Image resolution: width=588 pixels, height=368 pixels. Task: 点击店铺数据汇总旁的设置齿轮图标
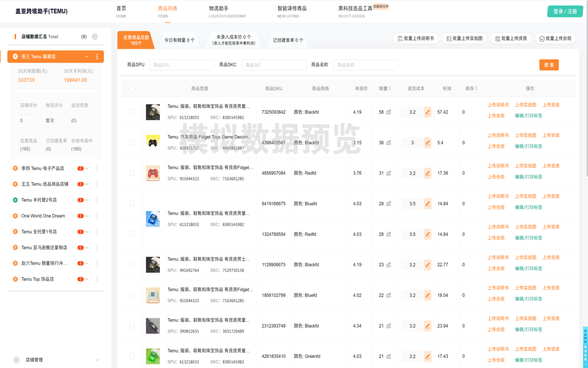point(95,37)
